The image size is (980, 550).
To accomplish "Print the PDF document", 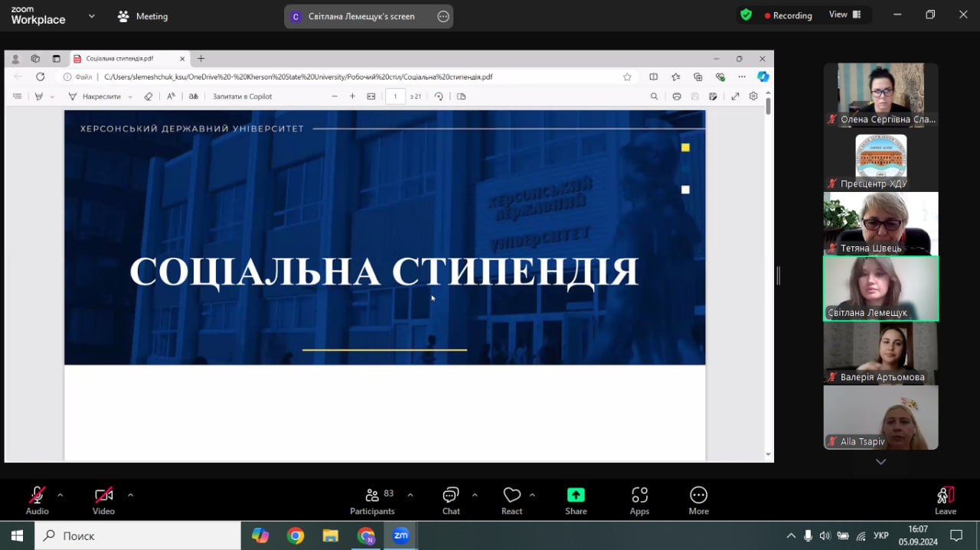I will click(x=677, y=96).
